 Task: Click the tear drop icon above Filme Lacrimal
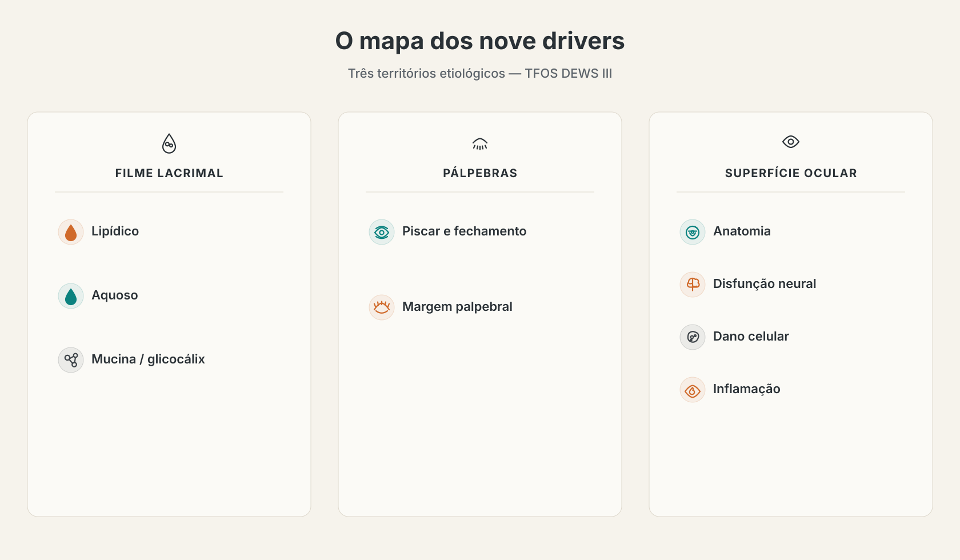pyautogui.click(x=169, y=143)
